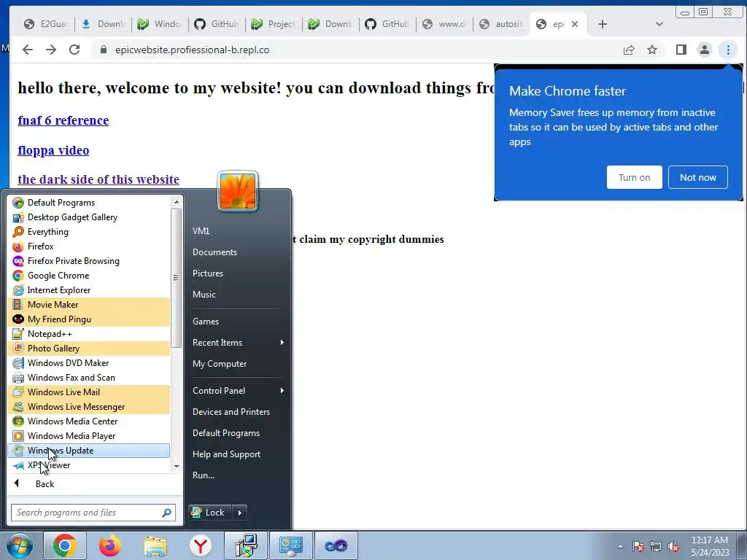Open the Run... dialog
747x560 pixels.
point(204,475)
